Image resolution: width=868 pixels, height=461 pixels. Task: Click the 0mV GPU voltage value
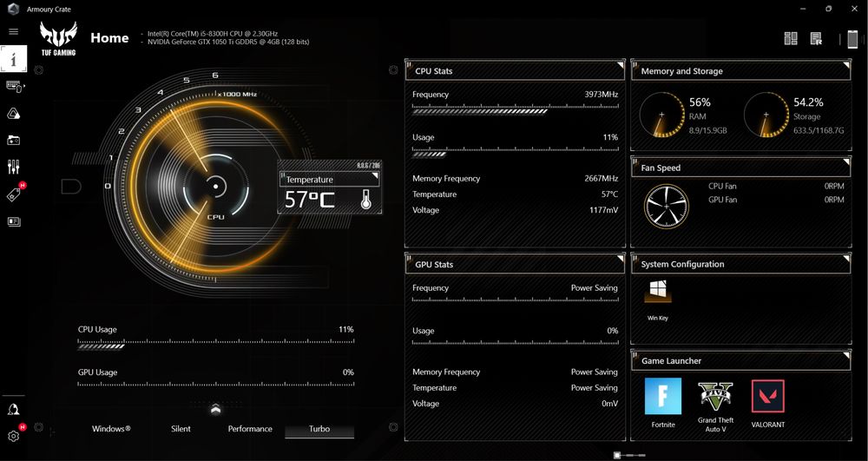point(609,404)
